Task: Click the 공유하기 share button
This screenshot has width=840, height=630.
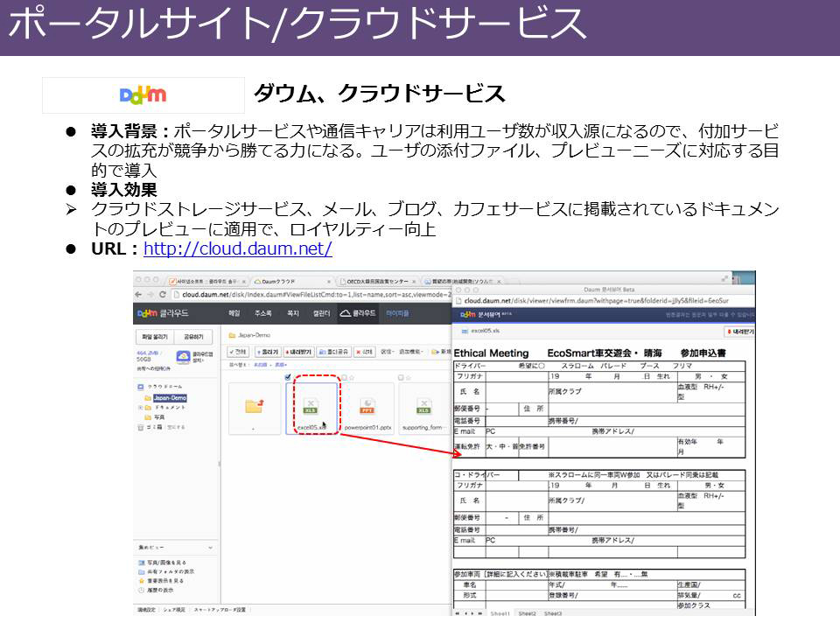Action: tap(194, 337)
